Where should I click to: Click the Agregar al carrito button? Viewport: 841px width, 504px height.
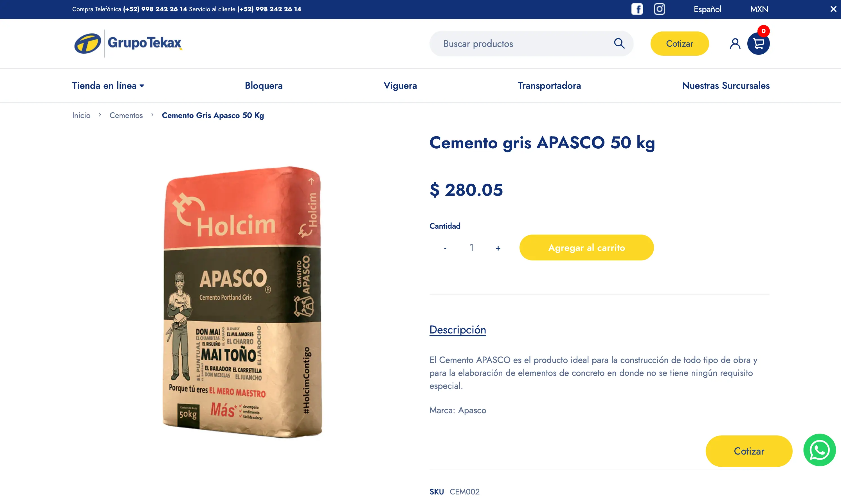tap(586, 248)
